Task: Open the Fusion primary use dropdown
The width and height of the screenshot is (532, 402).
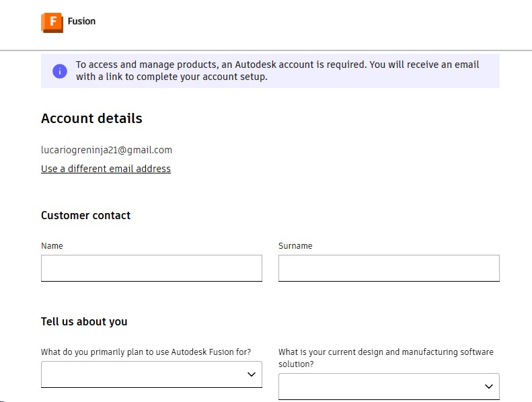Action: coord(141,374)
